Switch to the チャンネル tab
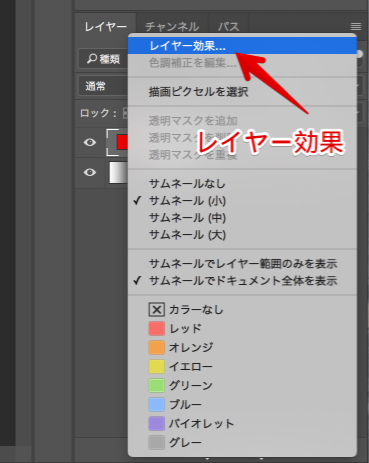 (x=172, y=27)
